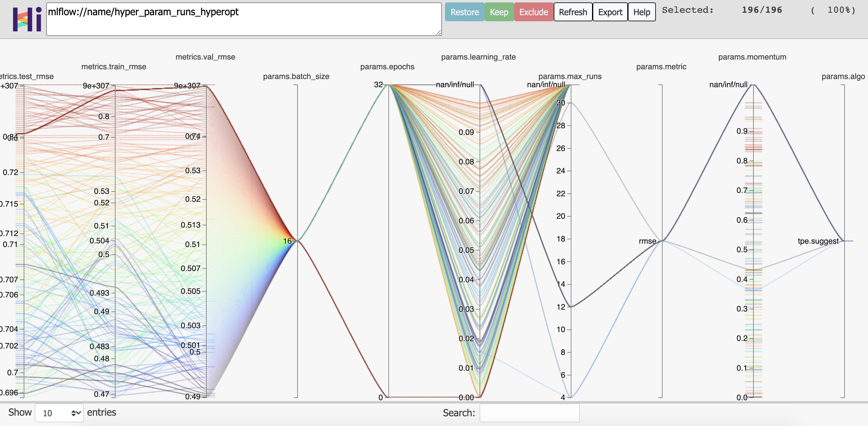This screenshot has width=868, height=426.
Task: Refresh the experiment data
Action: (x=573, y=12)
